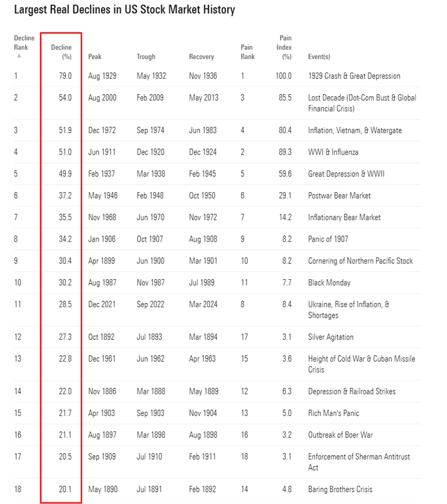Click the Silver Agitation event cell

click(x=331, y=337)
